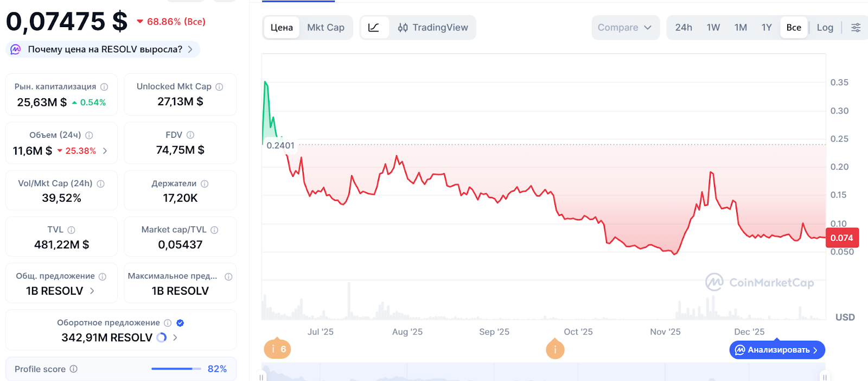Switch chart to Mkt Cap view
Screen dimensions: 868x381
pyautogui.click(x=325, y=28)
